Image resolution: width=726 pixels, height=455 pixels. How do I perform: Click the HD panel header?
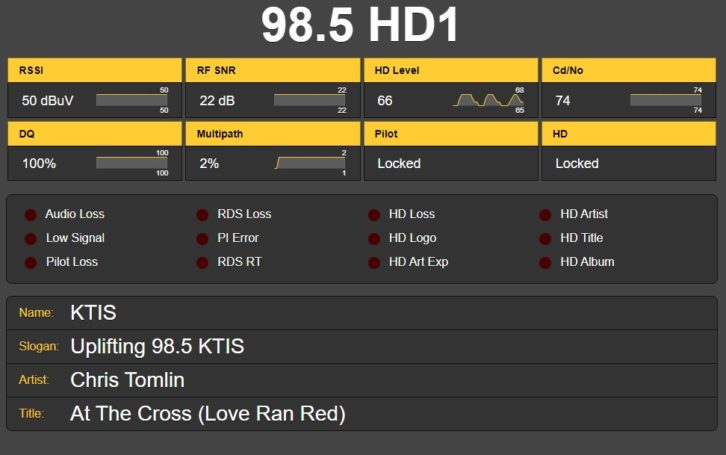pyautogui.click(x=629, y=134)
